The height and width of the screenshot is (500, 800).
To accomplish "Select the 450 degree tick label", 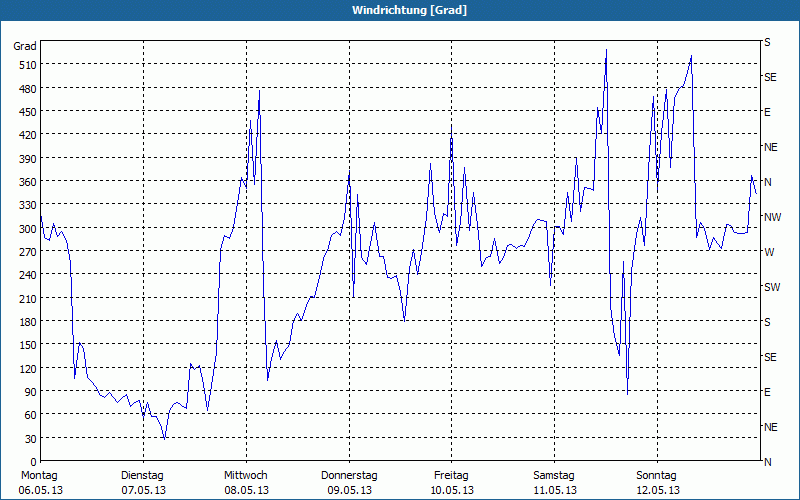I will click(25, 112).
